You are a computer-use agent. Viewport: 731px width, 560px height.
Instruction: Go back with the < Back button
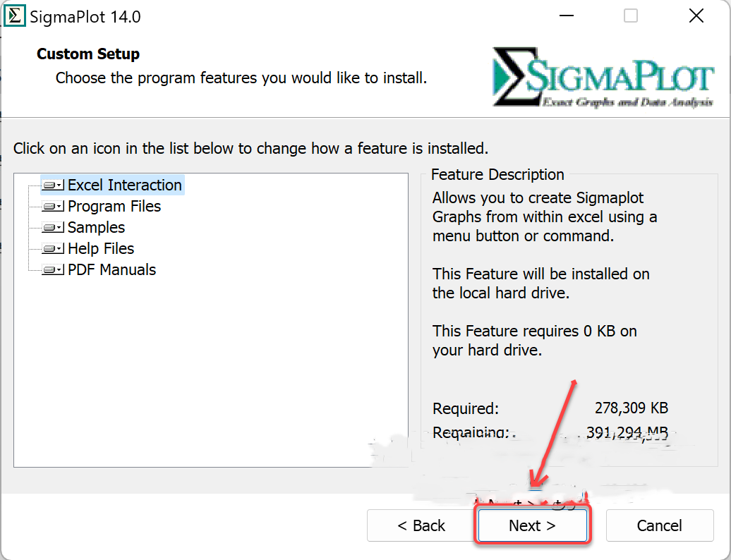[x=421, y=525]
